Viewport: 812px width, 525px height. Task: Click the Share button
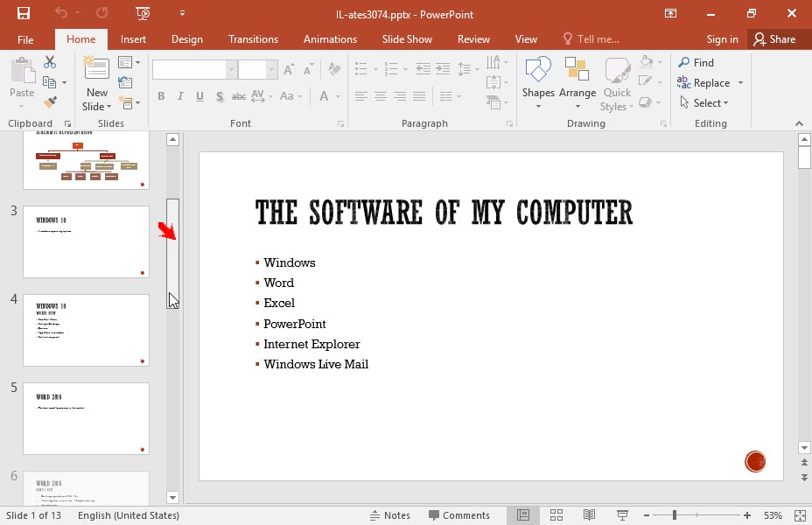pos(775,39)
